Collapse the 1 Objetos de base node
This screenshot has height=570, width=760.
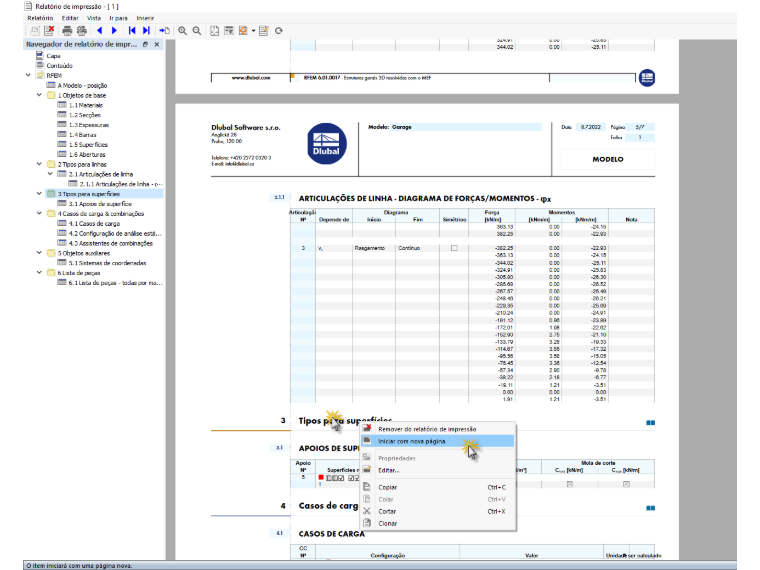click(x=39, y=95)
